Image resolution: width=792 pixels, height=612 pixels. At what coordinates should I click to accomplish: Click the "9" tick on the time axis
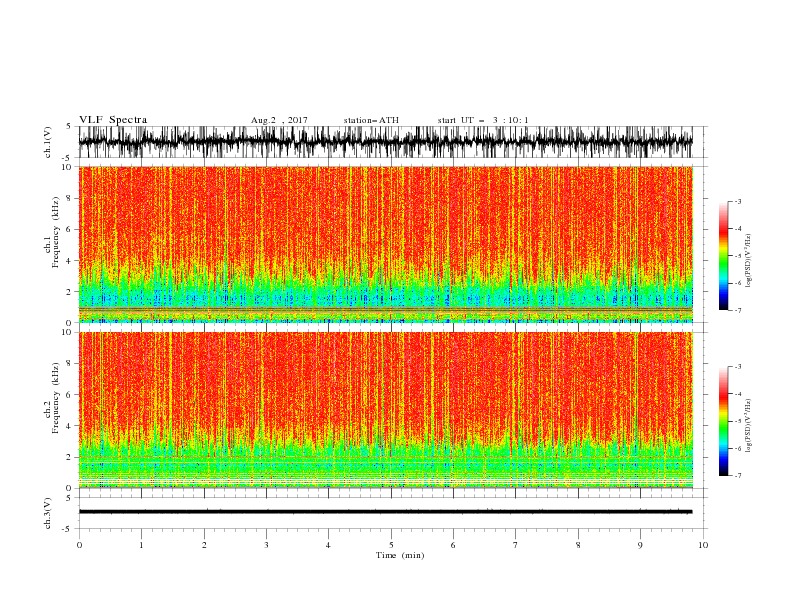640,545
